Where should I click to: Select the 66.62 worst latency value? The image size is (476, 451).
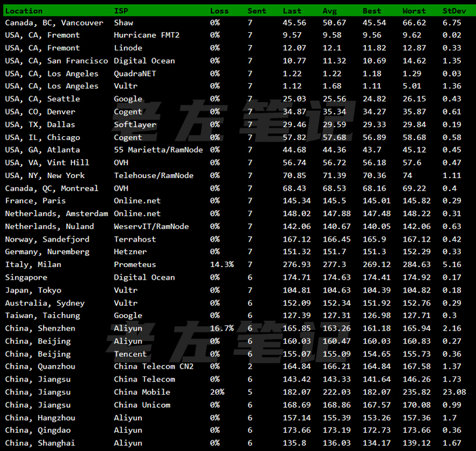point(414,23)
